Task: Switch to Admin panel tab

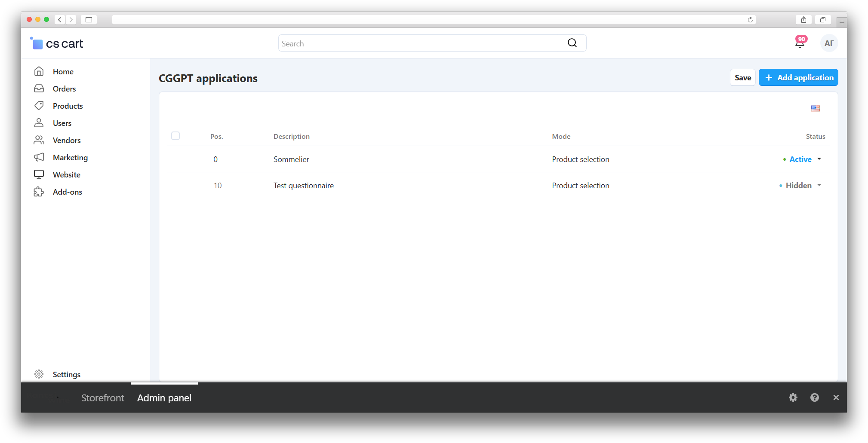Action: coord(164,398)
